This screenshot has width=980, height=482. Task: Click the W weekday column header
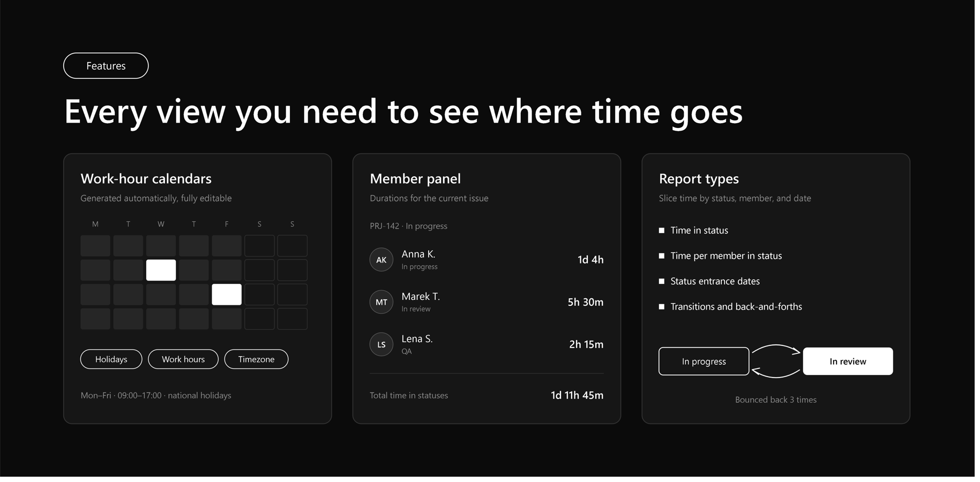pyautogui.click(x=161, y=224)
